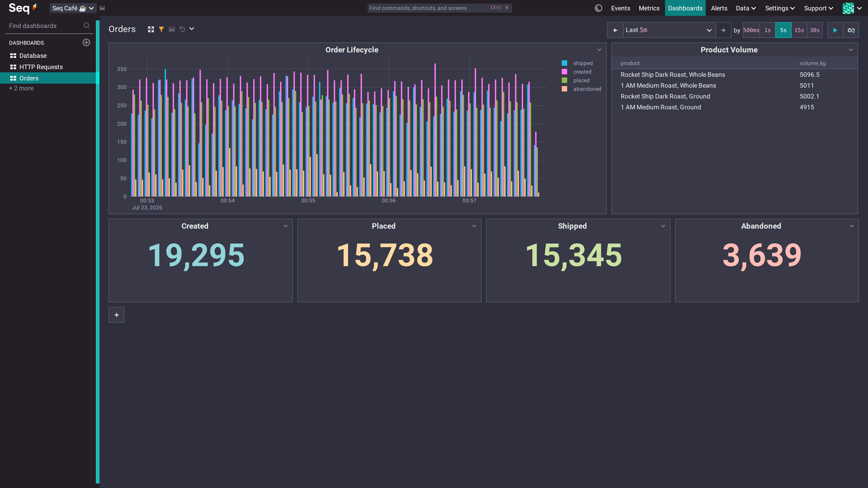The height and width of the screenshot is (488, 868).
Task: Click the volume_kg column header
Action: click(x=812, y=63)
